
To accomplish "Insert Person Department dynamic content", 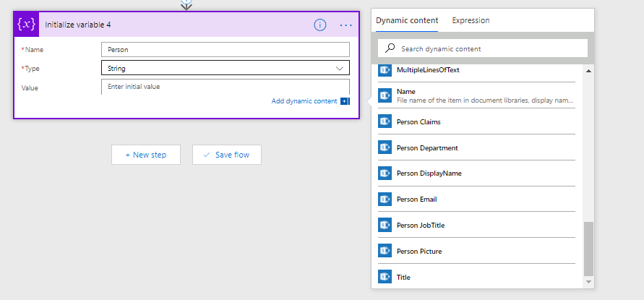I will click(477, 147).
